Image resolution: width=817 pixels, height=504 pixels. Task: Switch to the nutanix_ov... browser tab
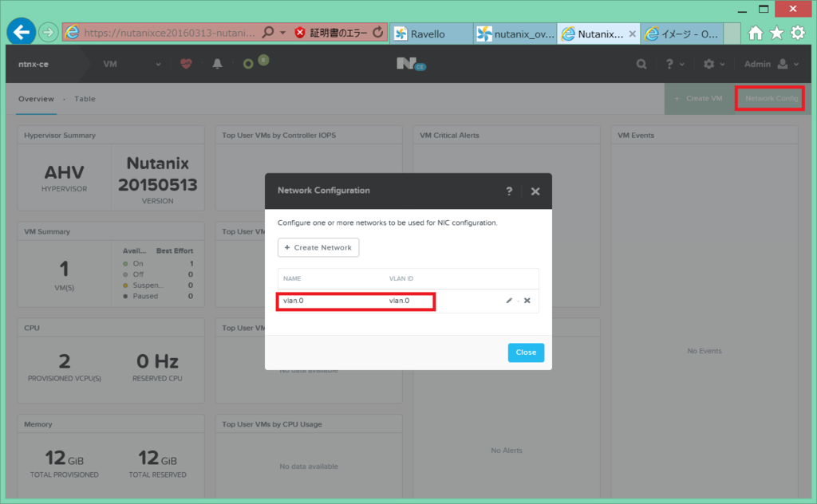(515, 33)
